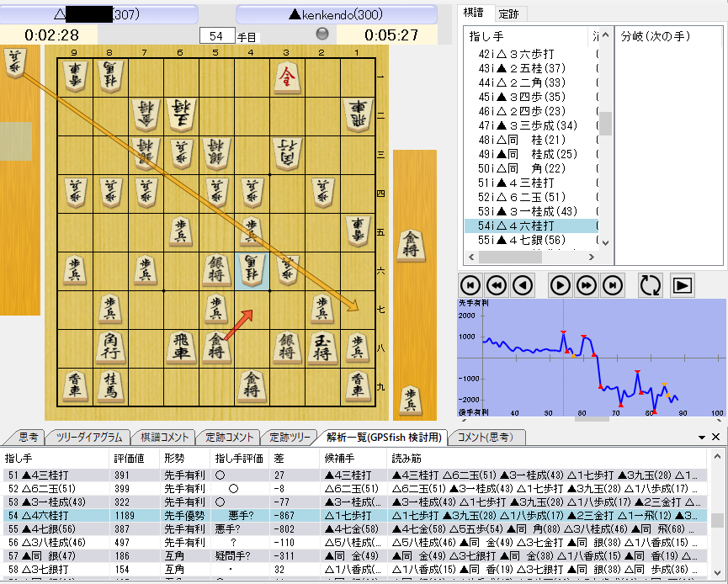Select move 47 ▲3三歩成(34) in list
Screen dimensions: 728x584
tap(531, 125)
